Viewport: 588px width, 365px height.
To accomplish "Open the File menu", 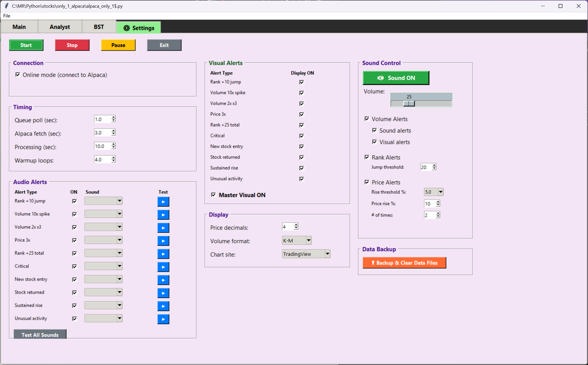I will pos(7,16).
